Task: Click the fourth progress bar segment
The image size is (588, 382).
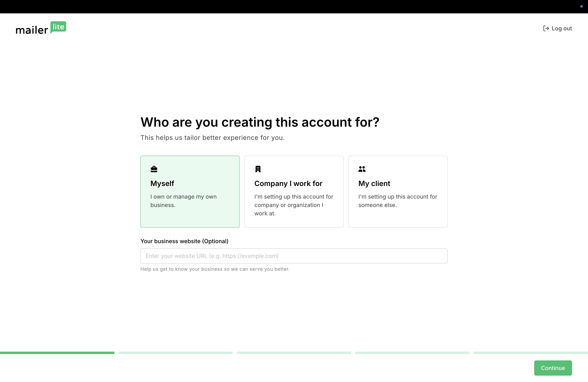Action: tap(412, 353)
